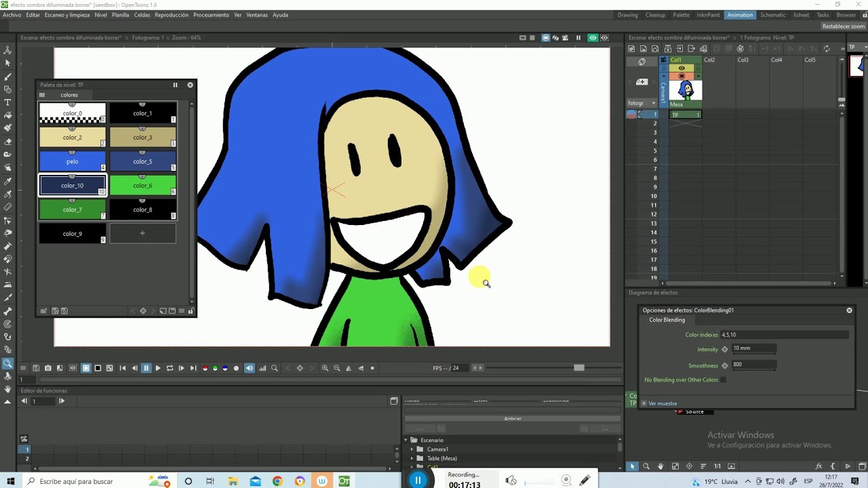Click the lock palette icon at palette bottom
Screen dimensions: 868x488
[191, 311]
